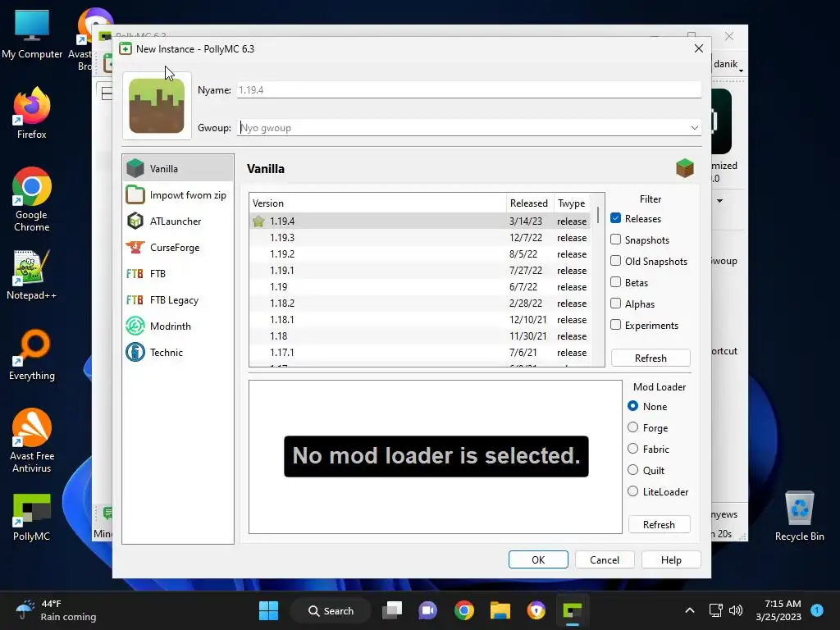Screen dimensions: 840x630
Task: Show hidden system tray icons
Action: click(x=690, y=610)
